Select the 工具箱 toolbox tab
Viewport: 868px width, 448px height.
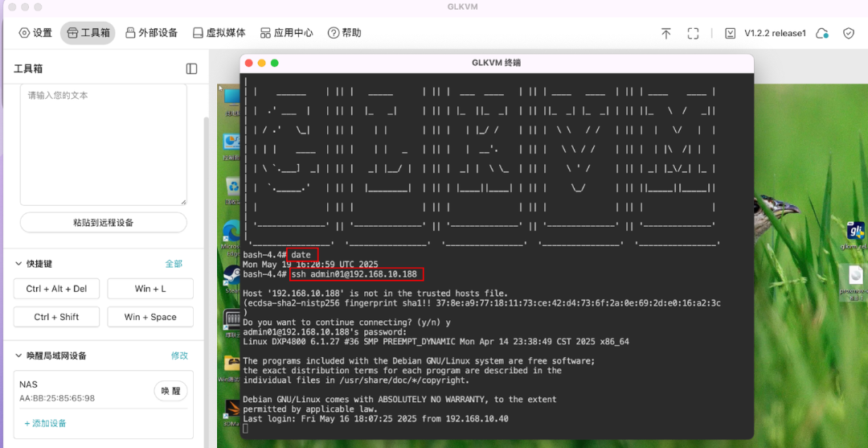[x=88, y=33]
